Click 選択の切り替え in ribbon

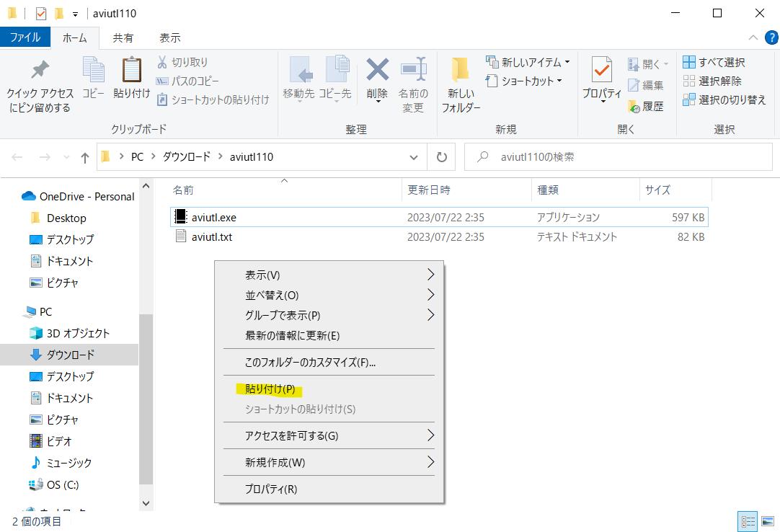[x=724, y=100]
